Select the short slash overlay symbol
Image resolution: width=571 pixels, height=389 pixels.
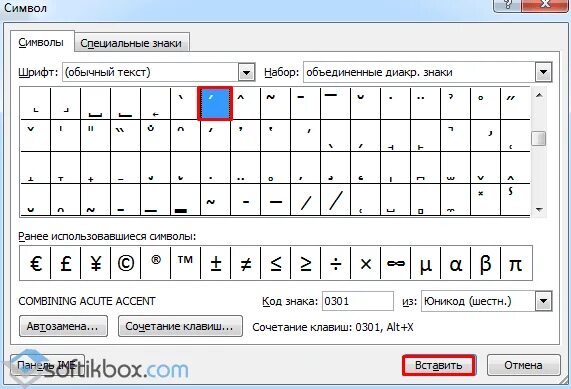[x=306, y=200]
